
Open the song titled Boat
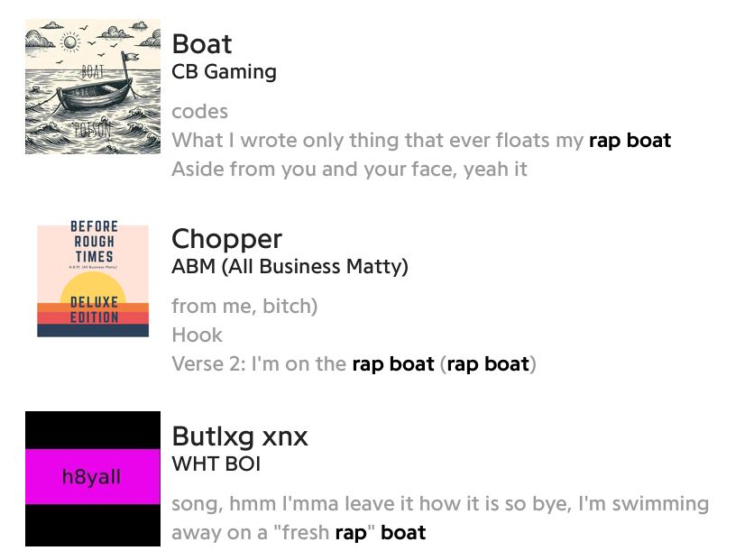(x=202, y=44)
